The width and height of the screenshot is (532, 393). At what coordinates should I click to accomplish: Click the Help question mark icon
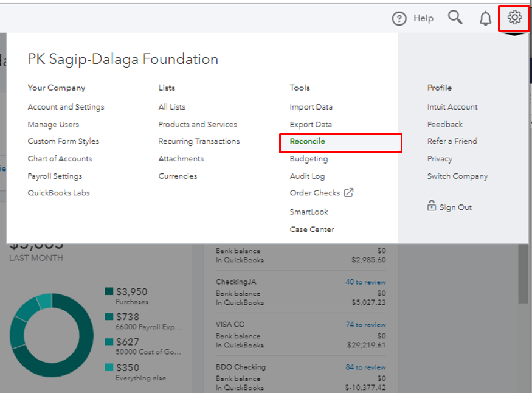pyautogui.click(x=399, y=19)
